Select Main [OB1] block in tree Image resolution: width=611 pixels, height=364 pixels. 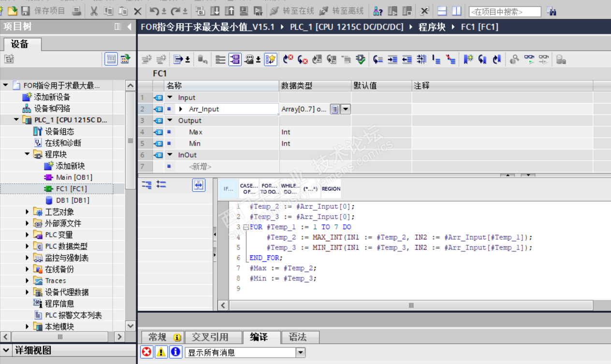coord(73,177)
